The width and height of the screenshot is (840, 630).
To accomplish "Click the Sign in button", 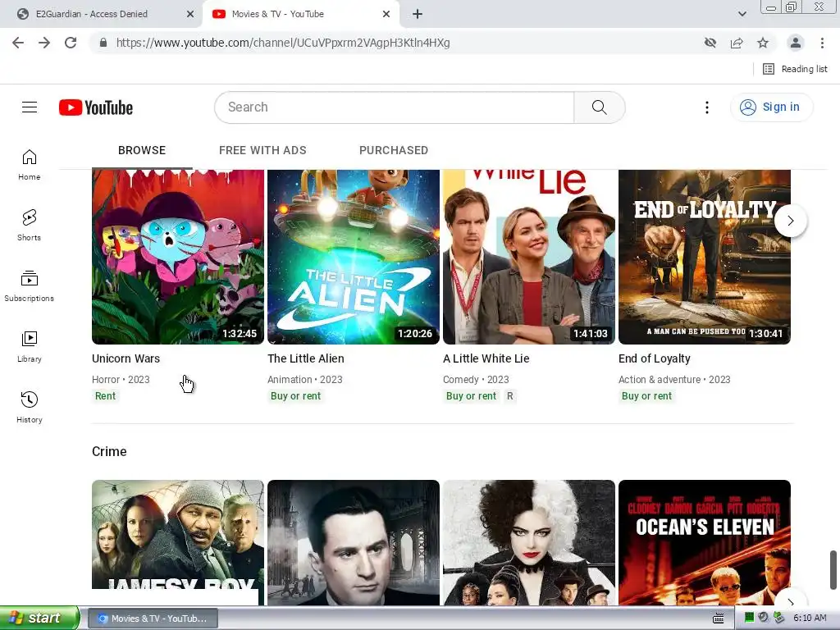I will pos(771,107).
